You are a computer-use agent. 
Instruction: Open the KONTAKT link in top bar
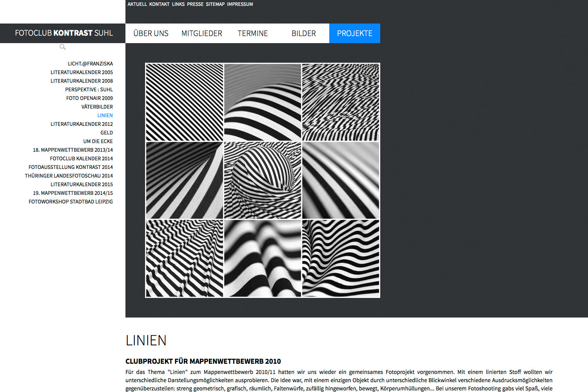(158, 4)
